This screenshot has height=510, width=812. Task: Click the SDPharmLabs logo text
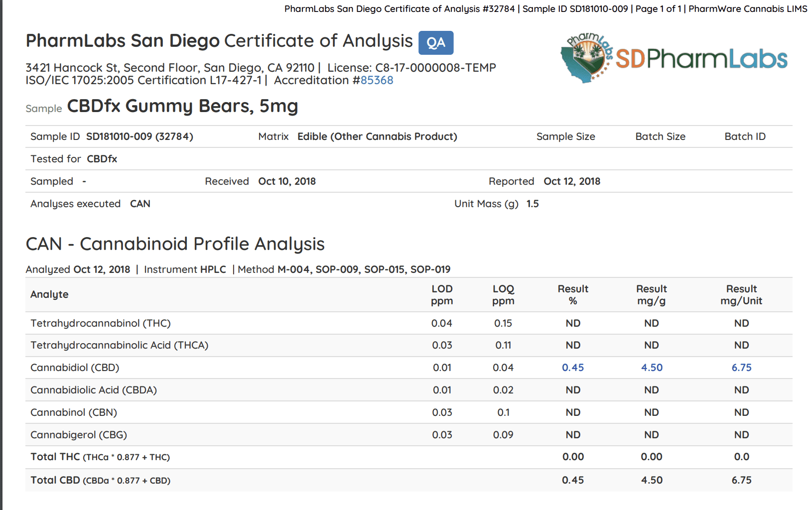pyautogui.click(x=701, y=59)
